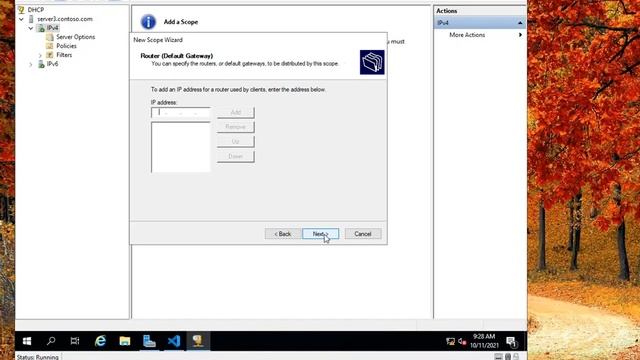Open Task View on the taskbar
Image resolution: width=640 pixels, height=360 pixels.
pos(75,341)
